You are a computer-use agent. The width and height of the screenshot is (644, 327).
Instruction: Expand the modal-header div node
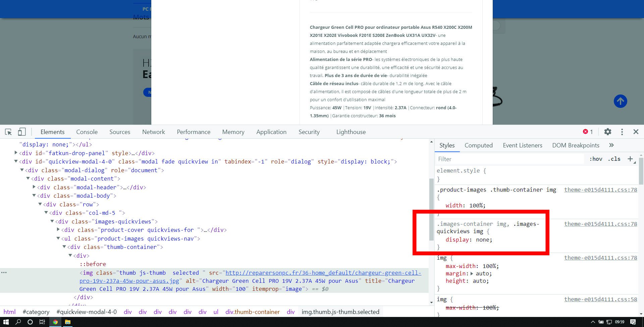34,187
